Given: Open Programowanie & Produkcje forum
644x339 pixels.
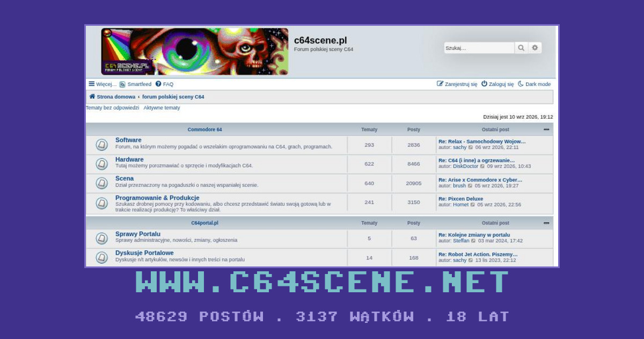Looking at the screenshot, I should click(157, 198).
